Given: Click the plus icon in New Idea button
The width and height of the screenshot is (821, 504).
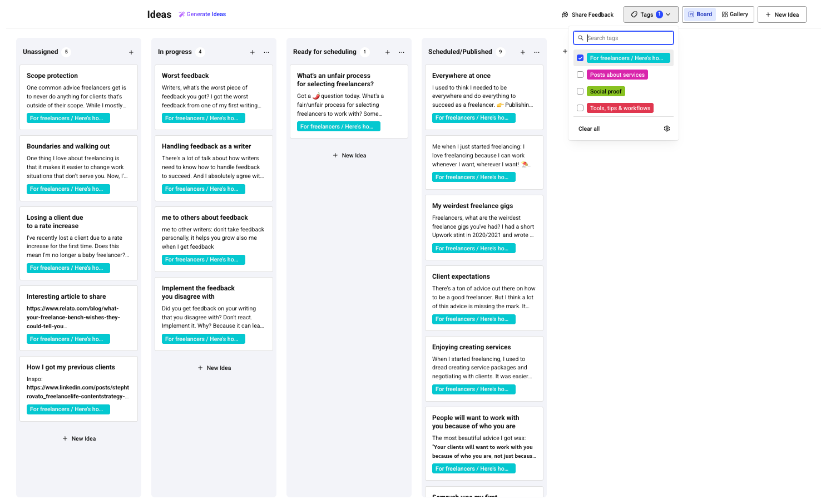Looking at the screenshot, I should tap(768, 14).
